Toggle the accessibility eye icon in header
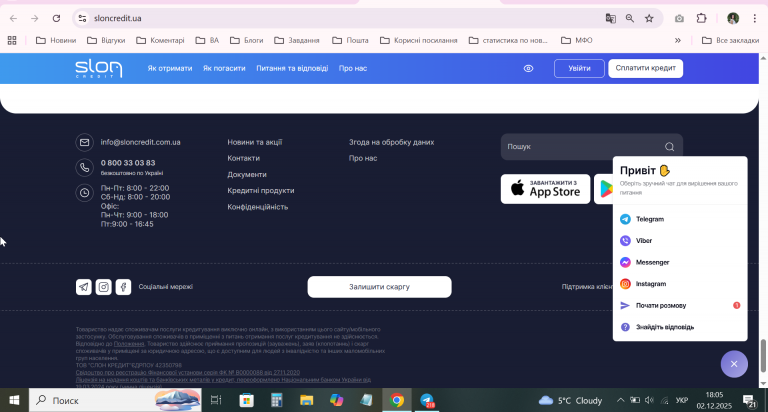The image size is (768, 412). pos(528,69)
